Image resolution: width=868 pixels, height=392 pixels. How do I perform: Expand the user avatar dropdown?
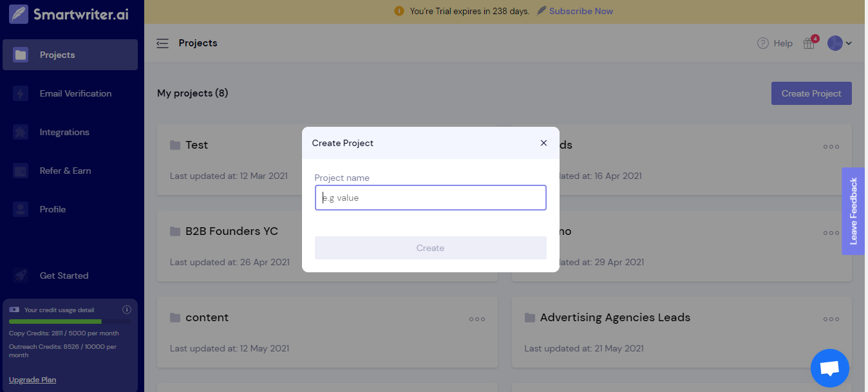[840, 43]
